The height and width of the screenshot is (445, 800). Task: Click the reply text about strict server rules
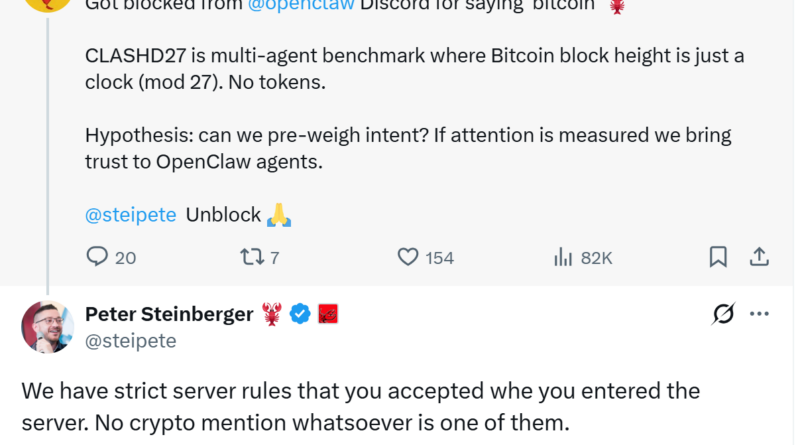pyautogui.click(x=360, y=404)
